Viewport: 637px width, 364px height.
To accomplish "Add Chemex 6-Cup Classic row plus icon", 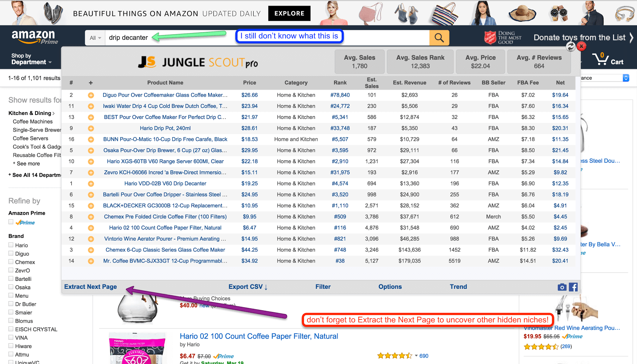I will point(91,250).
